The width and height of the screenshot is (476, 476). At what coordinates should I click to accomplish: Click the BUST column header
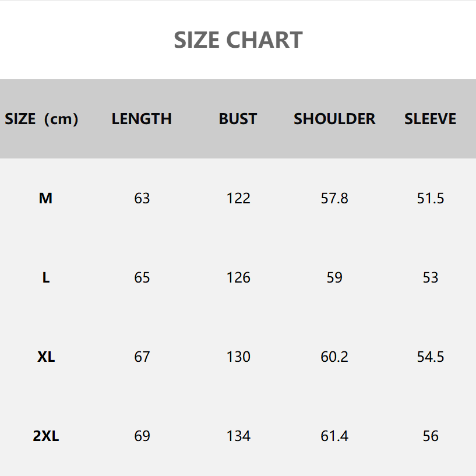pos(238,119)
